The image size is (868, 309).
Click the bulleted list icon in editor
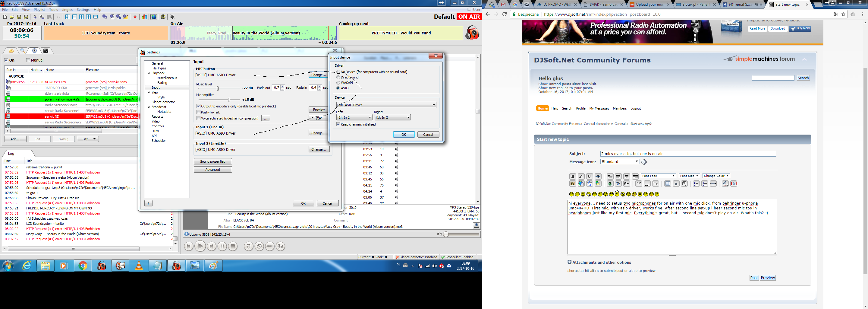(x=696, y=184)
